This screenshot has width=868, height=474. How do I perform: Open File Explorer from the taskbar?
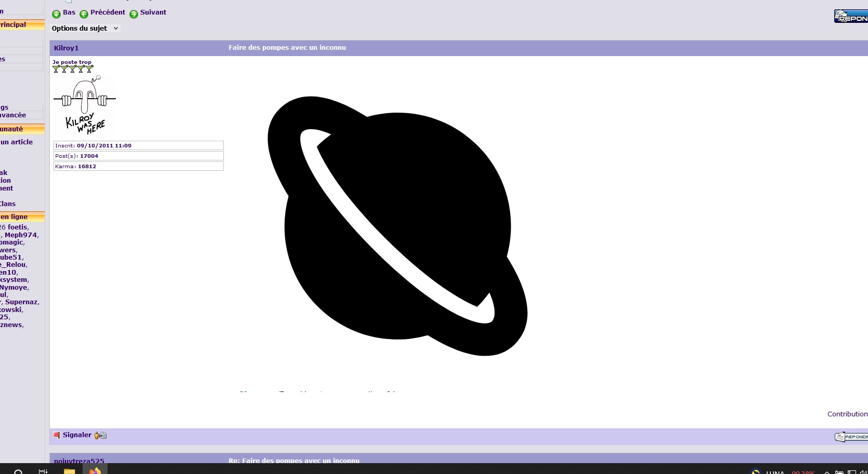[69, 470]
